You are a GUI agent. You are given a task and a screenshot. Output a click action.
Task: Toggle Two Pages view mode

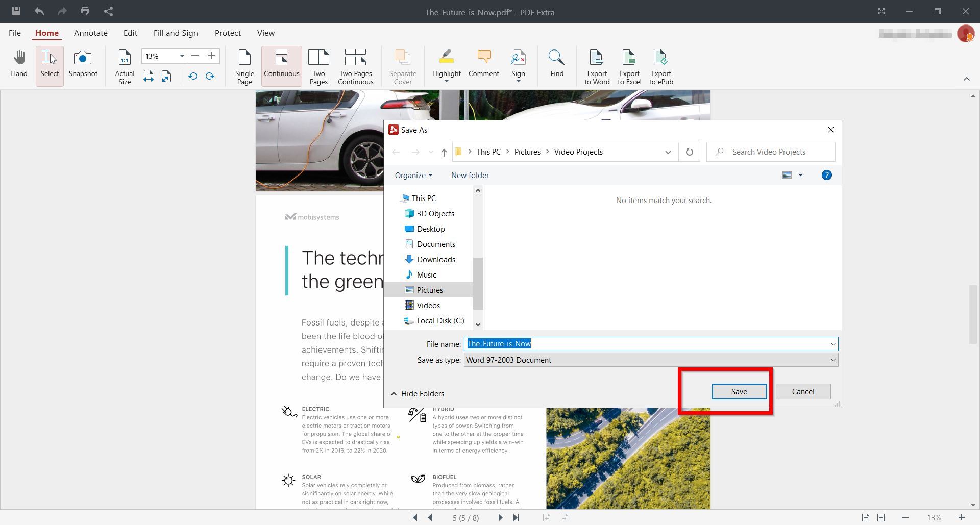point(318,66)
